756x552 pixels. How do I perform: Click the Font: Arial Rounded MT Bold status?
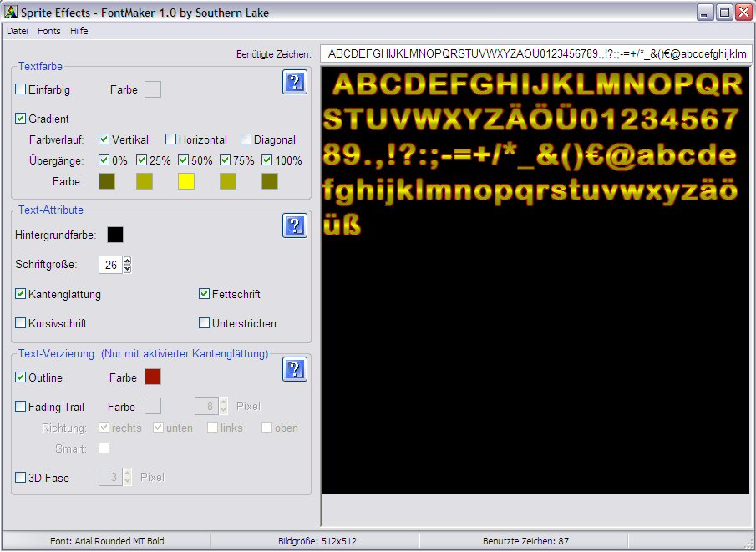coord(107,541)
